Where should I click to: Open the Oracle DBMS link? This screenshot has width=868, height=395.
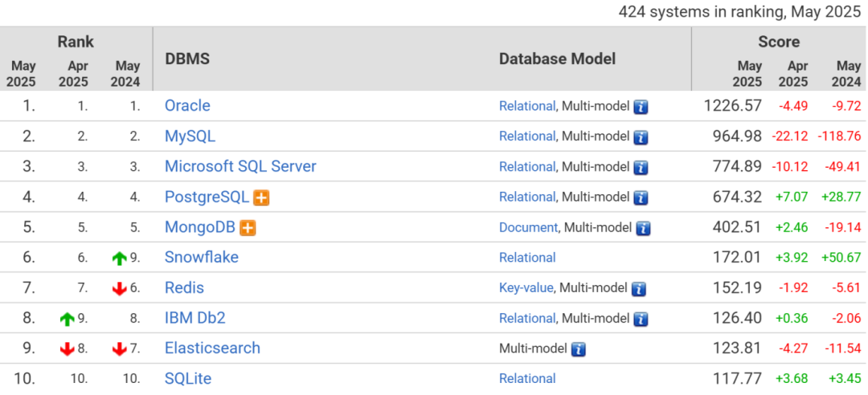pos(187,105)
